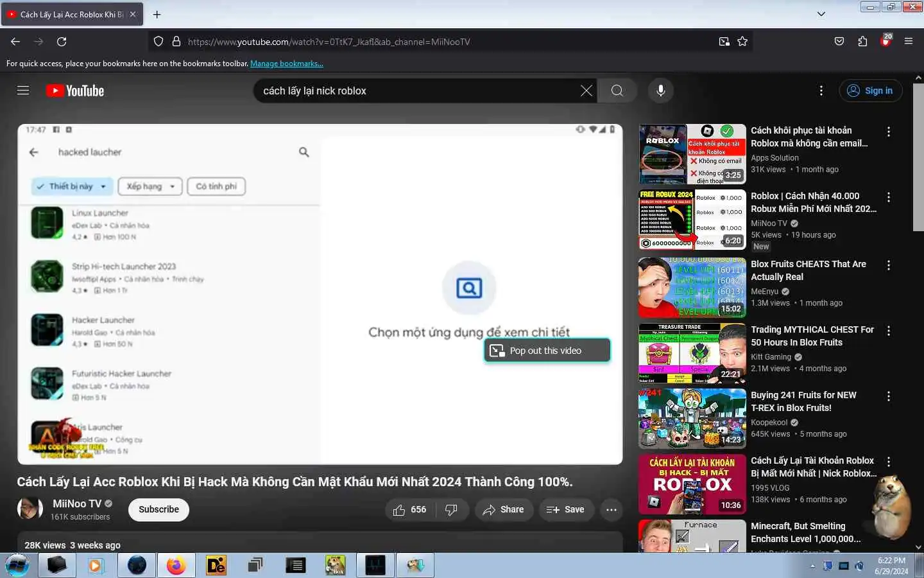924x578 pixels.
Task: Click Pop out this video
Action: (547, 351)
